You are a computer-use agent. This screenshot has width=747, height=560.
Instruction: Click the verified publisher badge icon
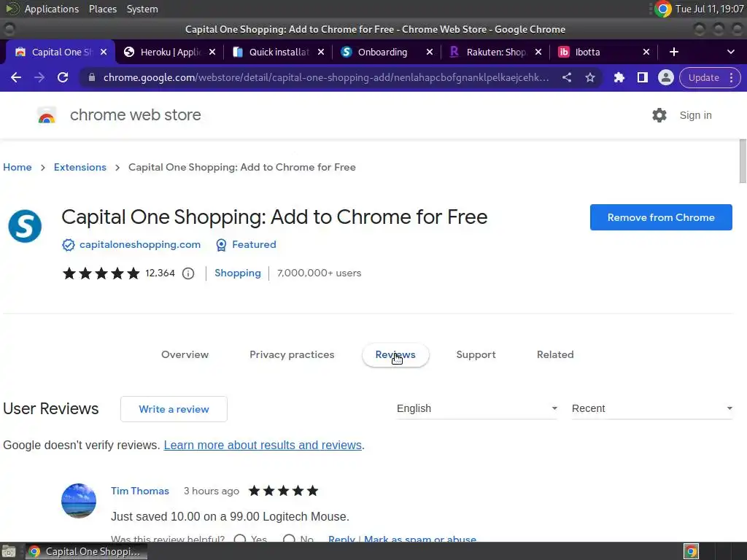coord(69,245)
